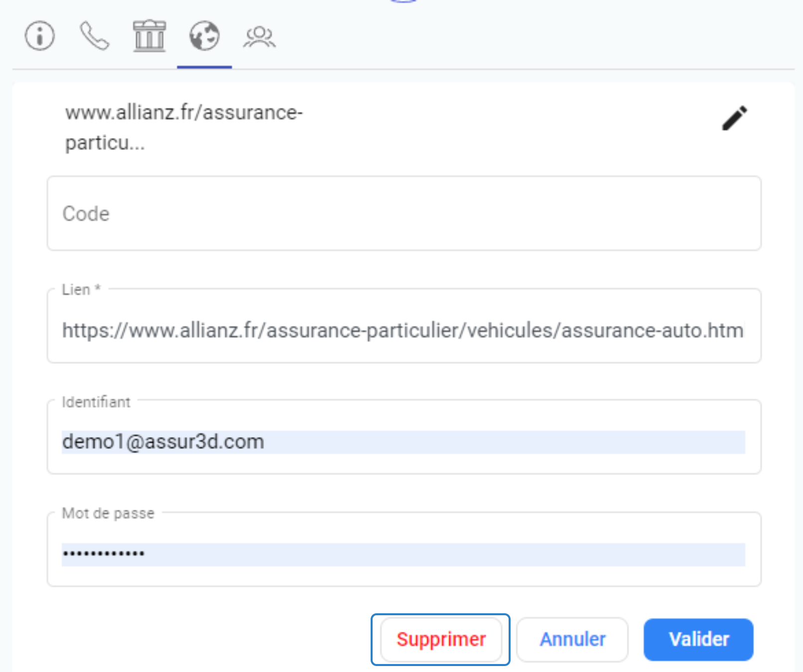Confirm with the Valider button
Image resolution: width=803 pixels, height=672 pixels.
(698, 639)
